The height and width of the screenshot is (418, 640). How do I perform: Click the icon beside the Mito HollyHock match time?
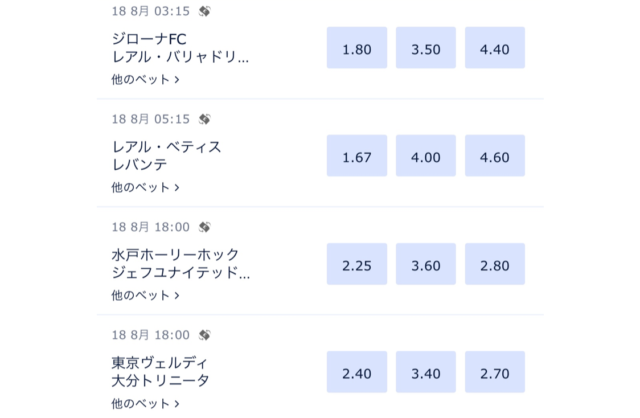click(x=204, y=227)
